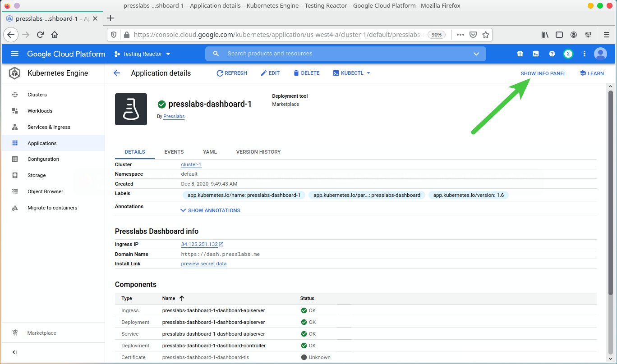Open Object Browser in the sidebar

53,191
